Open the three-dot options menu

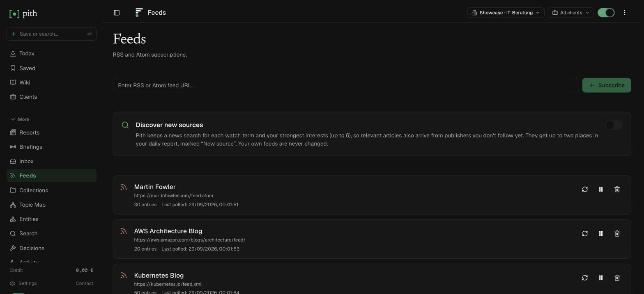click(x=625, y=13)
